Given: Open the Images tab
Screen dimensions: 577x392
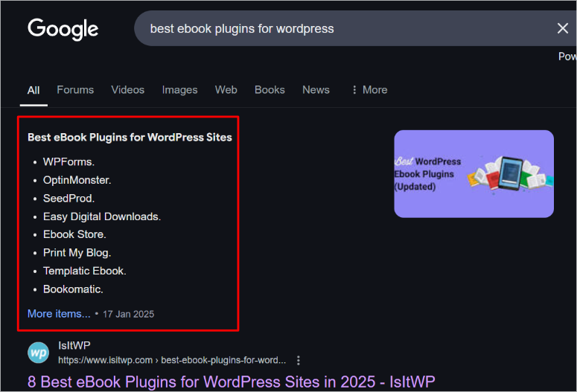Looking at the screenshot, I should pyautogui.click(x=179, y=90).
